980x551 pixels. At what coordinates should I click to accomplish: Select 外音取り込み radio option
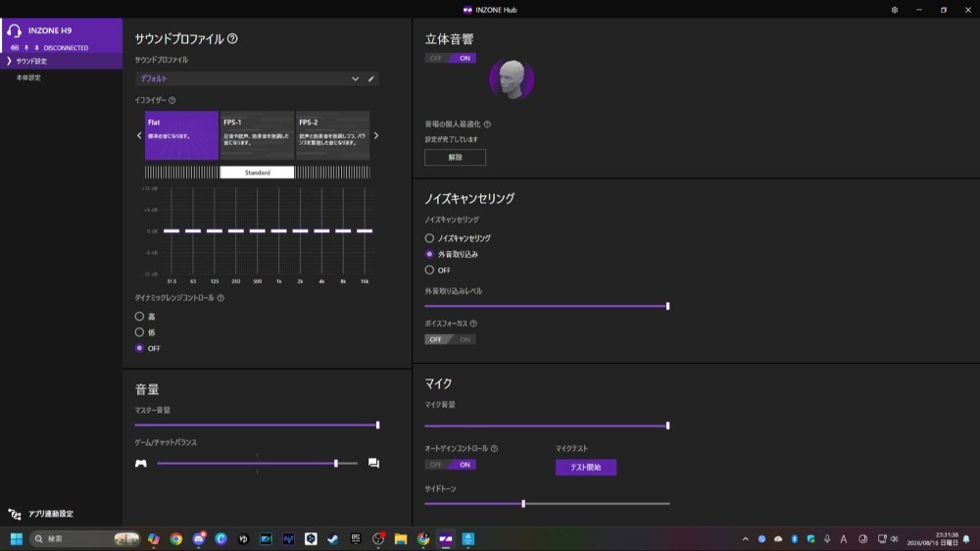click(429, 254)
